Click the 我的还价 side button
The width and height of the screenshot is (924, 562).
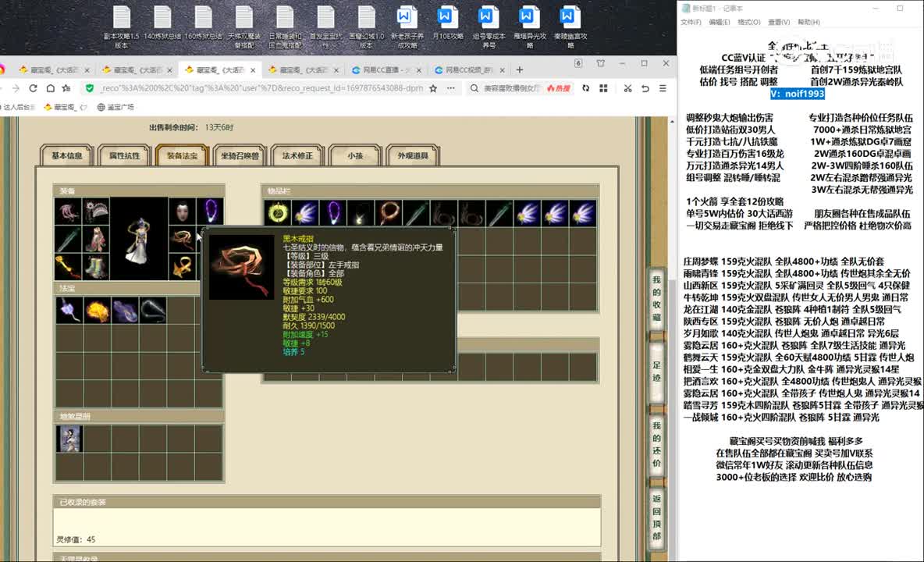coord(656,444)
